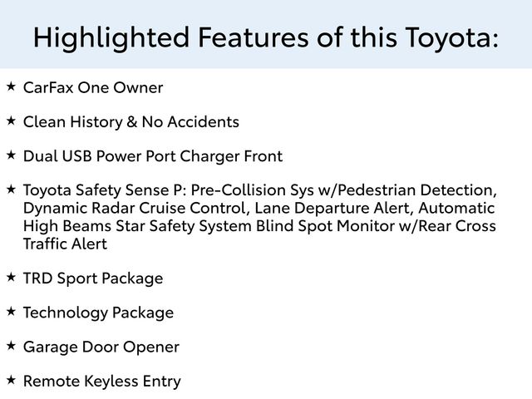Select the TRD Sport Package item
Screen dimensions: 532x399
click(93, 278)
